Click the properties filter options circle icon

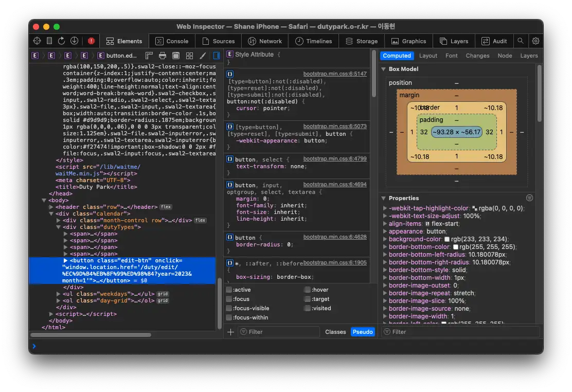click(530, 198)
